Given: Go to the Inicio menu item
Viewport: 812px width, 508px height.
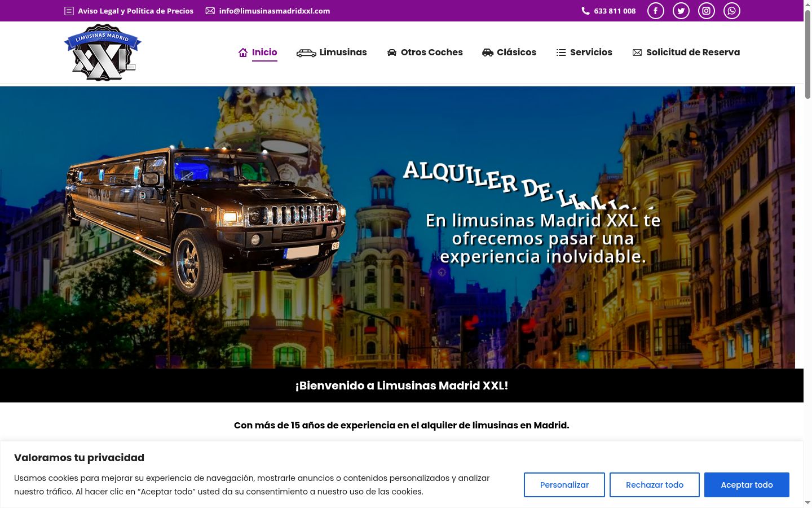Looking at the screenshot, I should [264, 52].
